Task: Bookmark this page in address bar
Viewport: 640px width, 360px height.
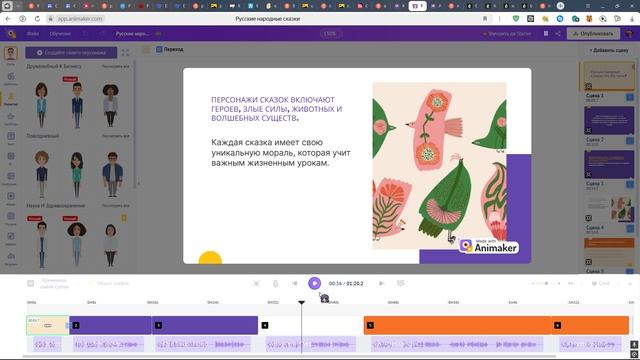Action: point(485,19)
